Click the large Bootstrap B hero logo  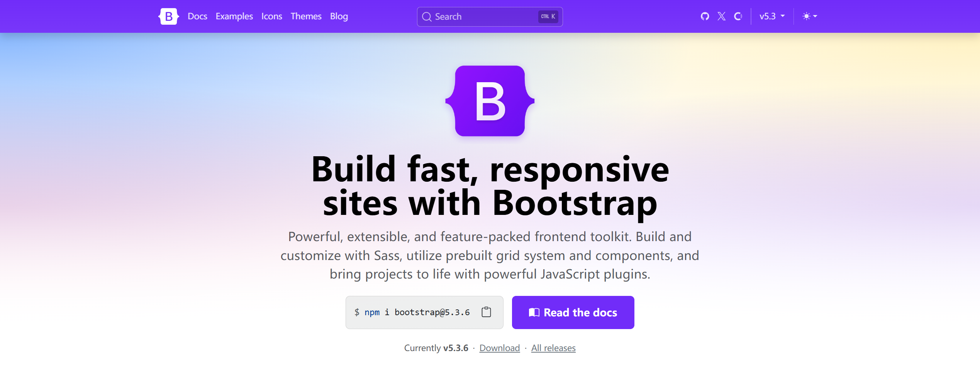pyautogui.click(x=490, y=101)
